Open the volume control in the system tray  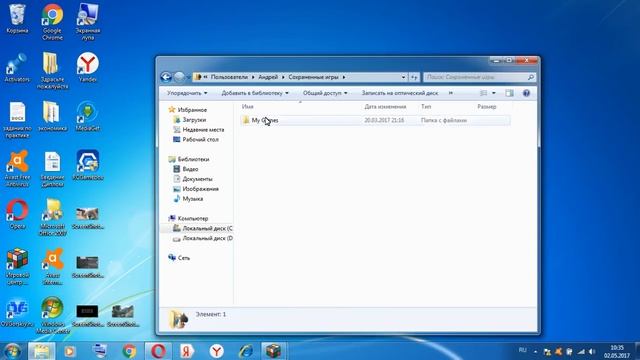coord(592,352)
